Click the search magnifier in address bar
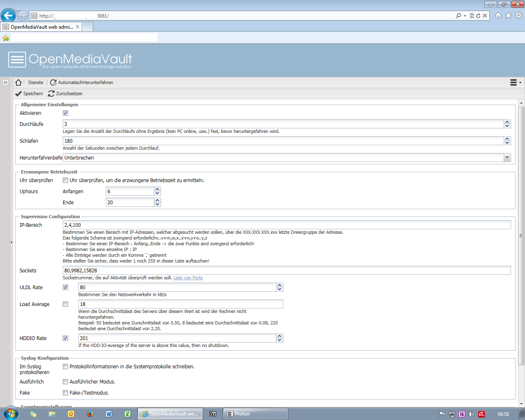The height and width of the screenshot is (420, 525). (459, 16)
